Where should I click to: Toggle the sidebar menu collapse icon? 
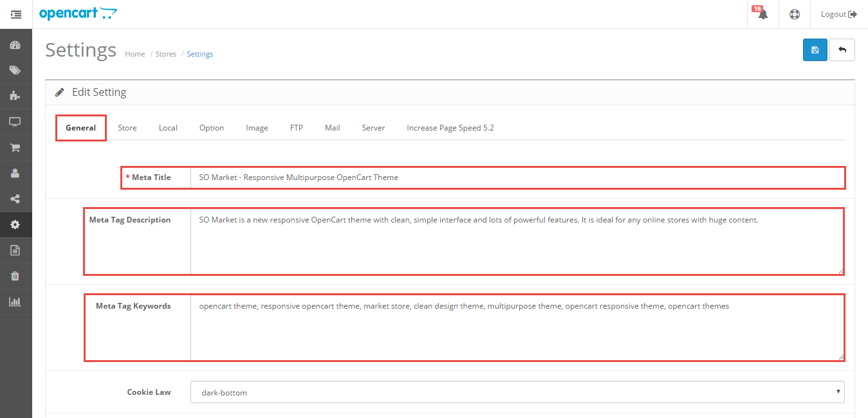[16, 14]
